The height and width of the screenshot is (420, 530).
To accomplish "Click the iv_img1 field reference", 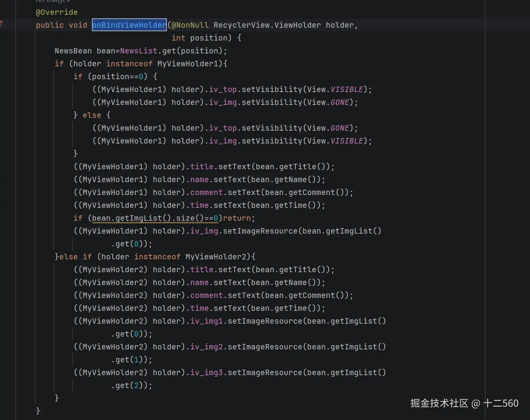I will [x=207, y=321].
